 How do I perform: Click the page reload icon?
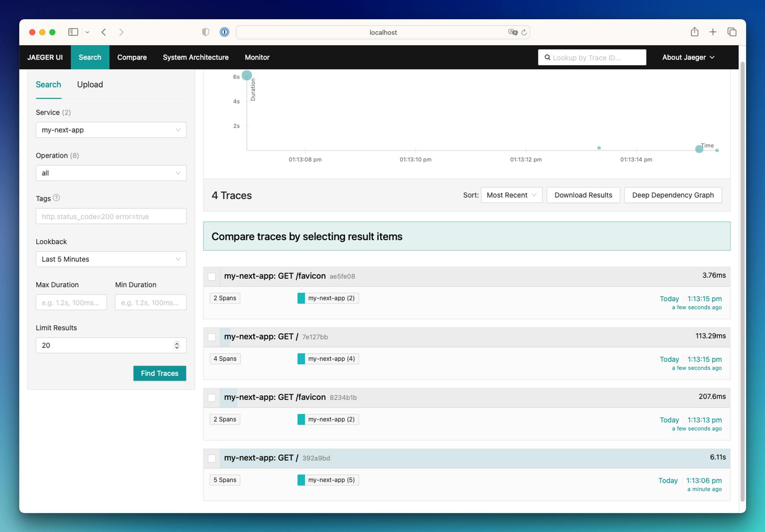tap(524, 32)
